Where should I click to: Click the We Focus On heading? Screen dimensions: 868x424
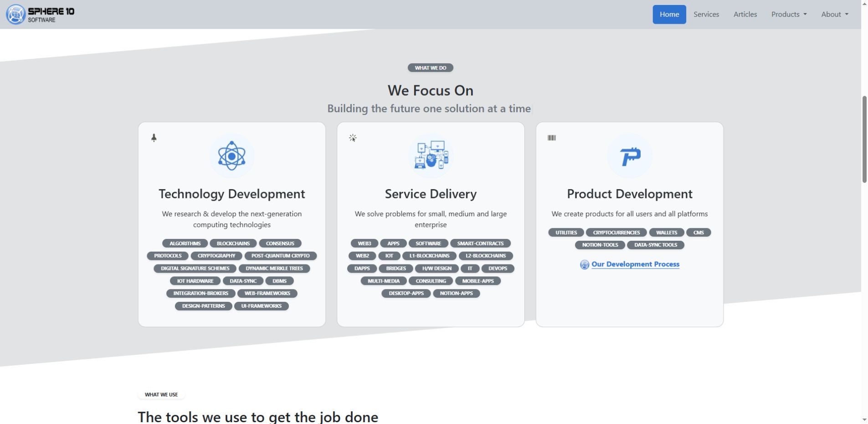(x=430, y=90)
